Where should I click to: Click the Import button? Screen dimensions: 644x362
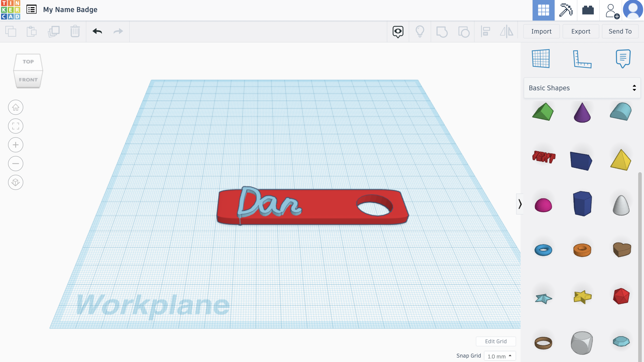click(541, 31)
